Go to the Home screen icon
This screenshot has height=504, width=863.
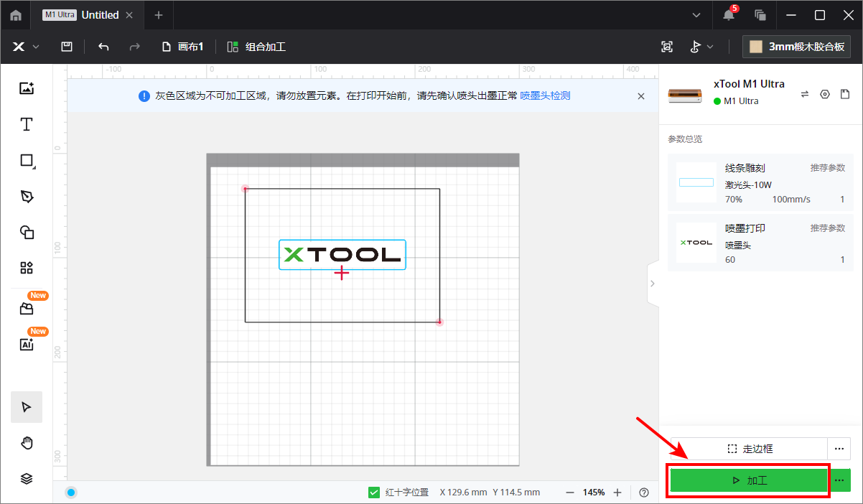pos(16,15)
